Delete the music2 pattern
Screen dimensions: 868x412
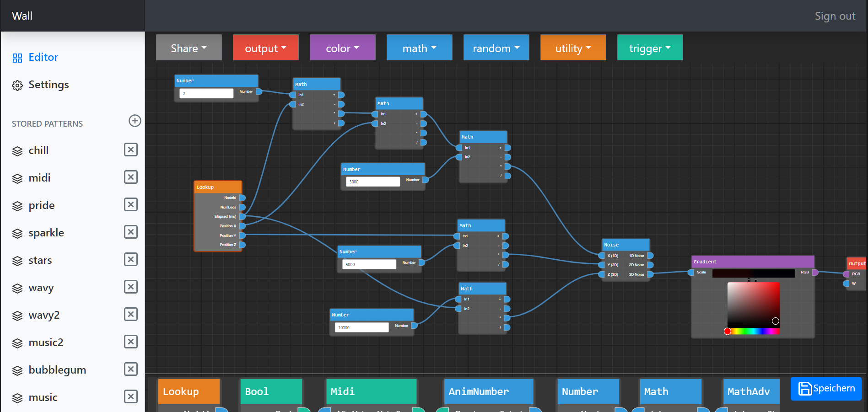[131, 342]
